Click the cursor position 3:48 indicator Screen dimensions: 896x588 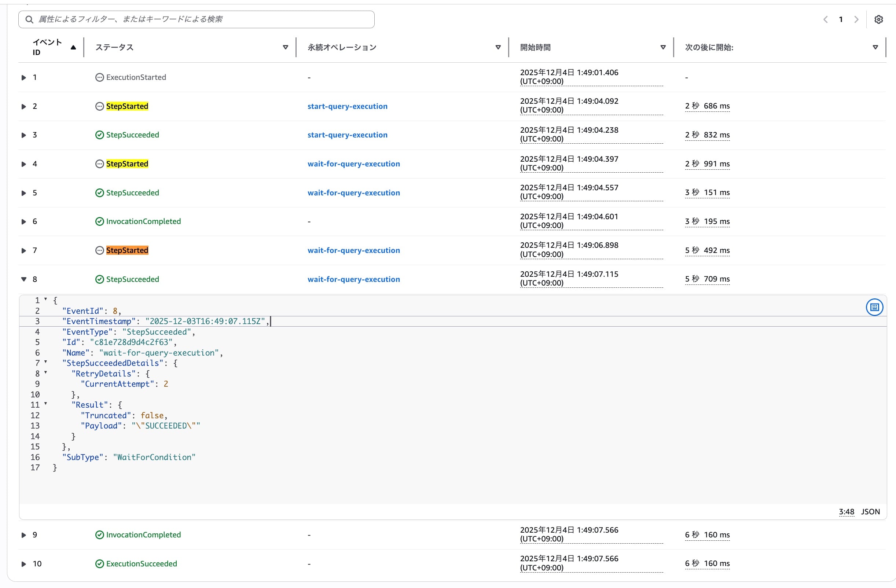(846, 512)
